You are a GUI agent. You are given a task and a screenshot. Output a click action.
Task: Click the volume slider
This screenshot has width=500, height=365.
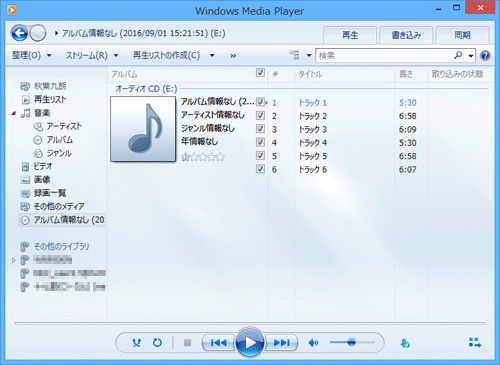tap(352, 342)
